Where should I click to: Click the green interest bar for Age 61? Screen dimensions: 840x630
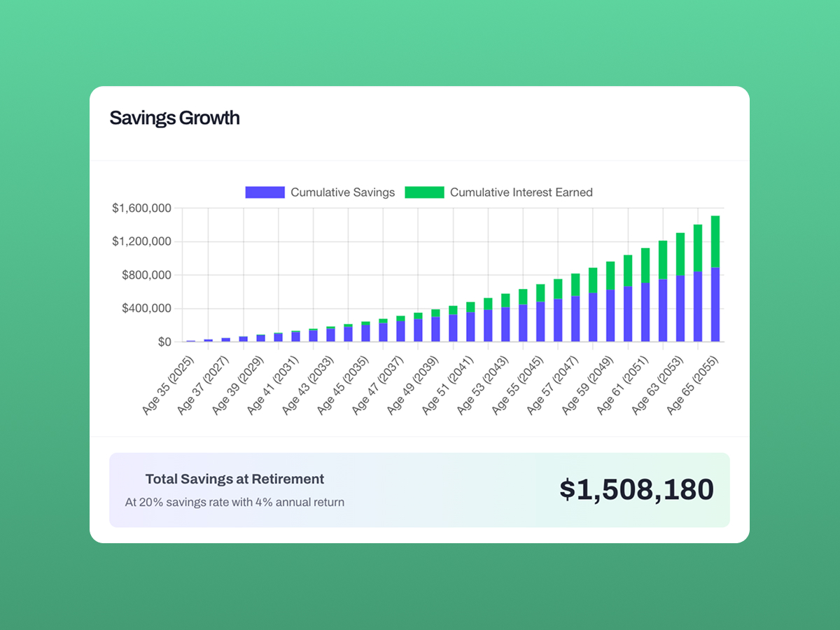tap(645, 265)
